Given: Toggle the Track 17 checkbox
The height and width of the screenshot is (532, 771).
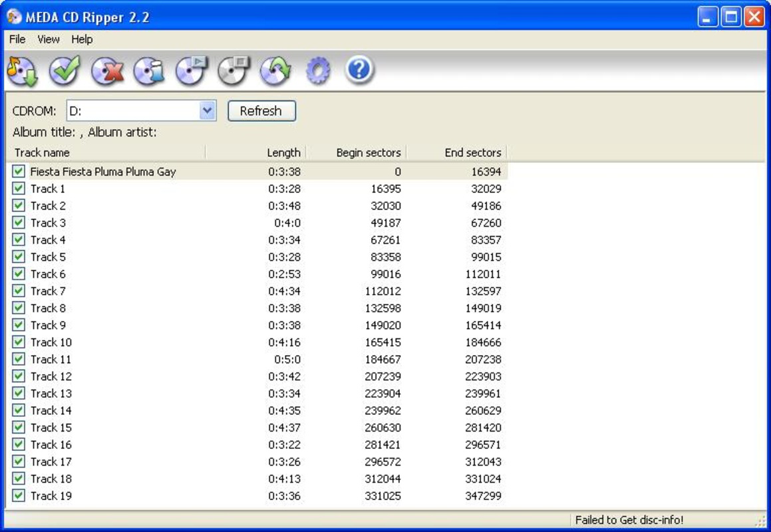Looking at the screenshot, I should coord(19,462).
